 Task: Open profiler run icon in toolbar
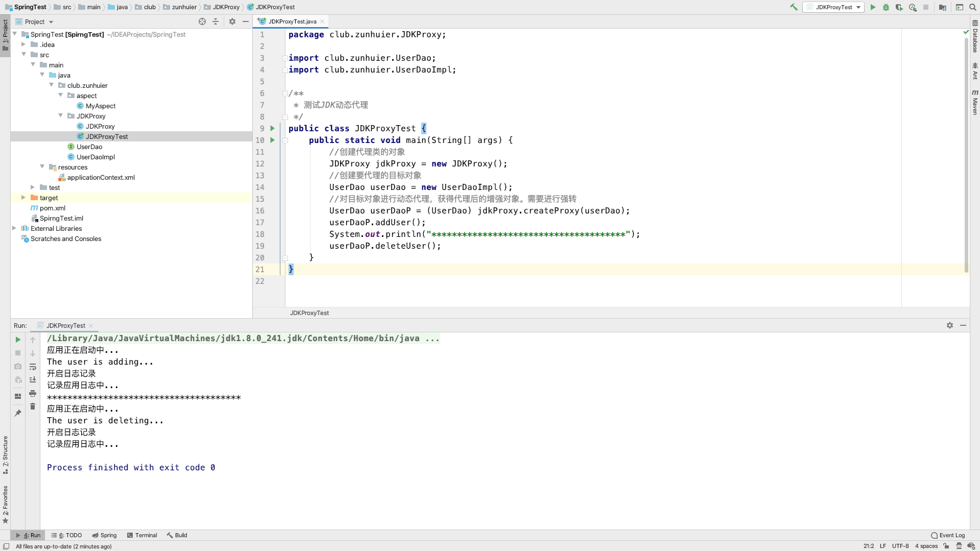(x=913, y=7)
